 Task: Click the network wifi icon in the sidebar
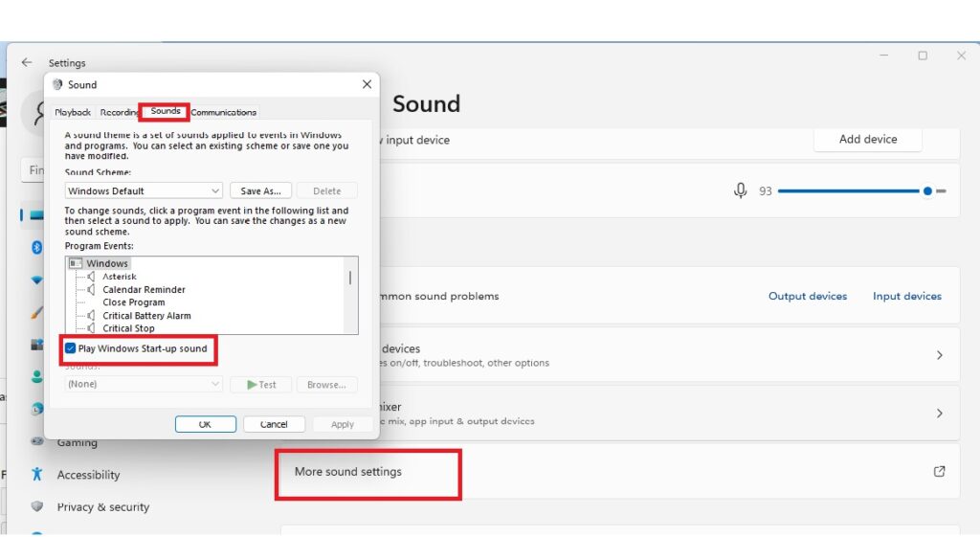[x=37, y=280]
